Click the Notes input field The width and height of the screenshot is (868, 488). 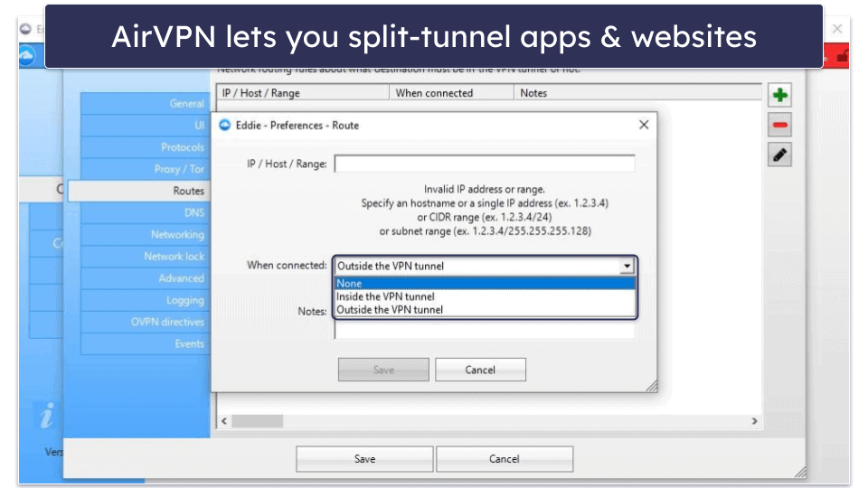point(485,330)
